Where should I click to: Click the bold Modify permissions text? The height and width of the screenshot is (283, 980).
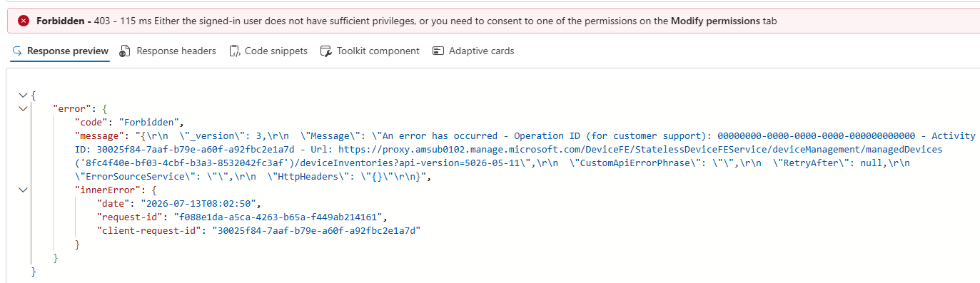click(715, 21)
